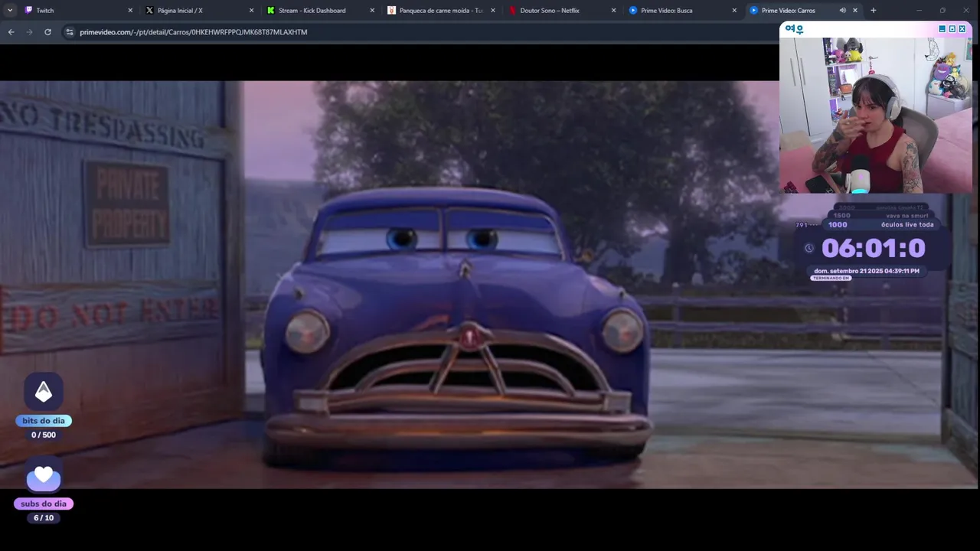Click "dom. setembro 21 2025 04:39:11 PM" text
This screenshot has width=980, height=551.
867,271
